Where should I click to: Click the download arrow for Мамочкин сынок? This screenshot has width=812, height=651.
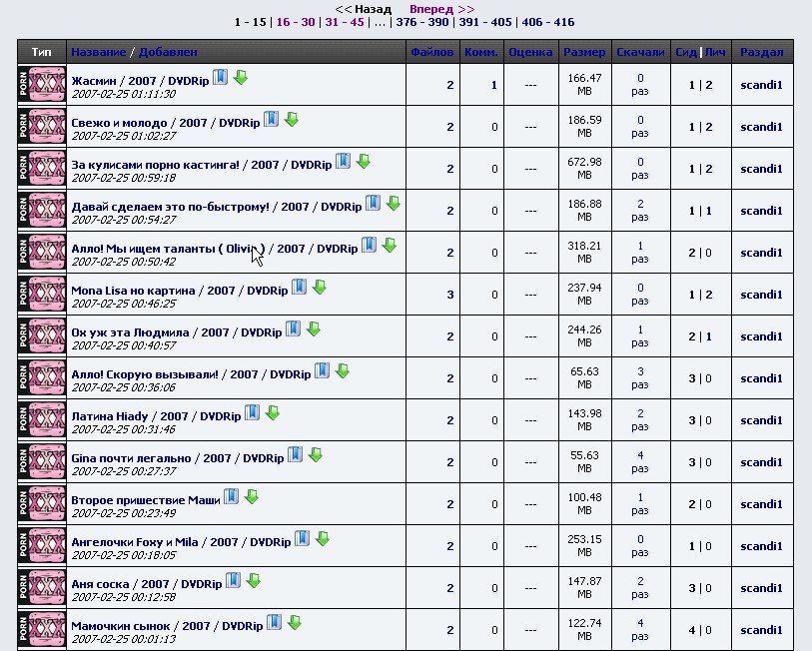tap(295, 622)
